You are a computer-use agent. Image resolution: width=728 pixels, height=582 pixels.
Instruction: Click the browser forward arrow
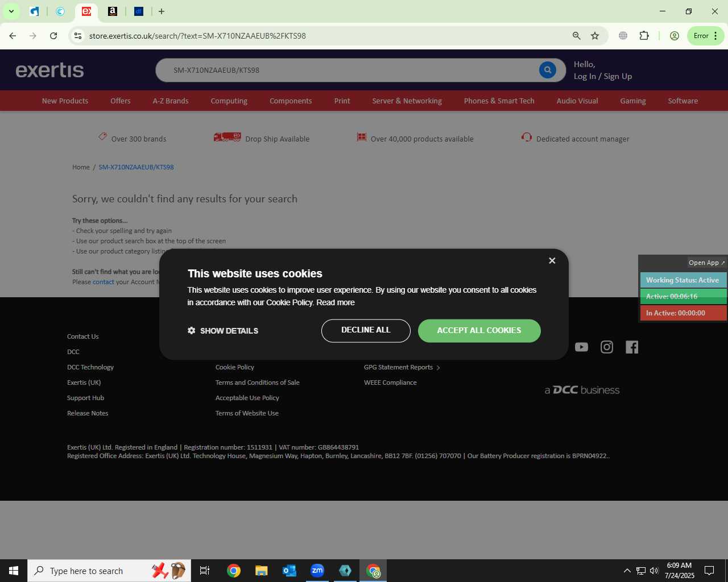33,36
